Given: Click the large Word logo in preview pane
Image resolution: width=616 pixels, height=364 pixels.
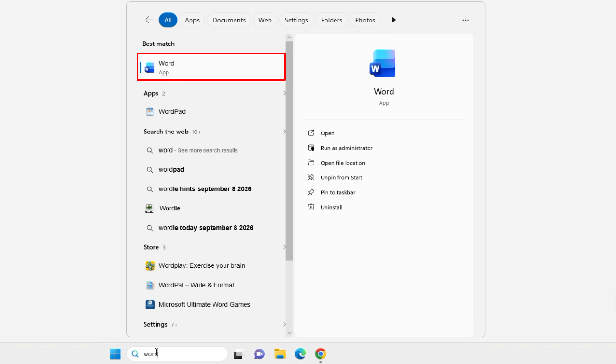Looking at the screenshot, I should pyautogui.click(x=382, y=63).
